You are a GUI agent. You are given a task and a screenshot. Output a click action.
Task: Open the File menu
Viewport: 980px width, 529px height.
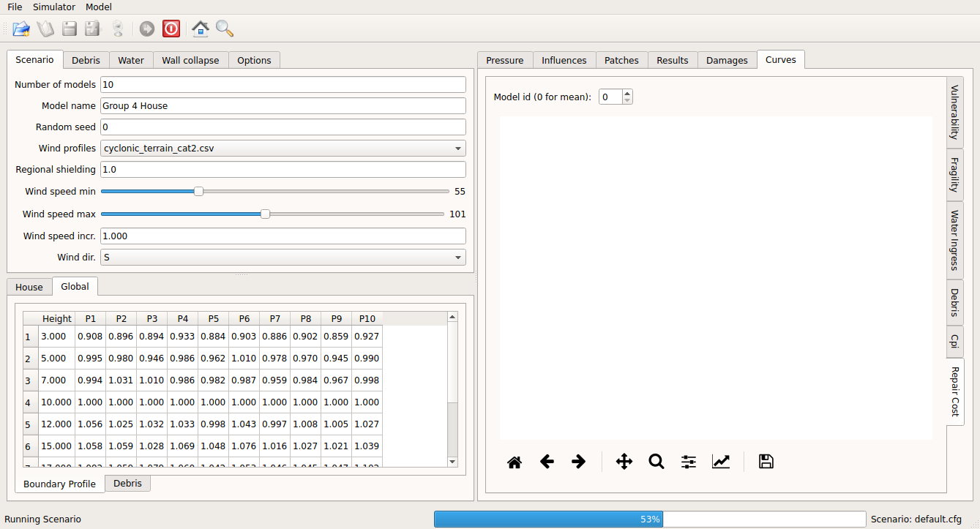pos(15,7)
